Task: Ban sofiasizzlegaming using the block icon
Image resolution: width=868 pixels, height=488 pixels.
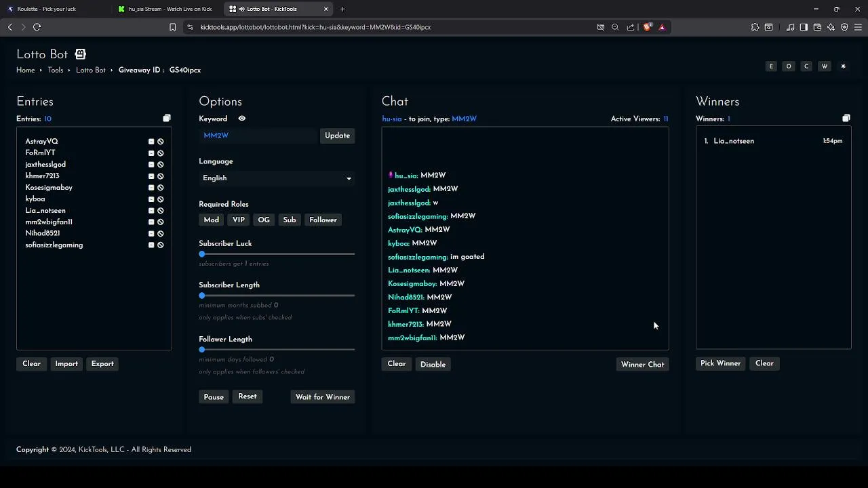Action: [x=161, y=245]
